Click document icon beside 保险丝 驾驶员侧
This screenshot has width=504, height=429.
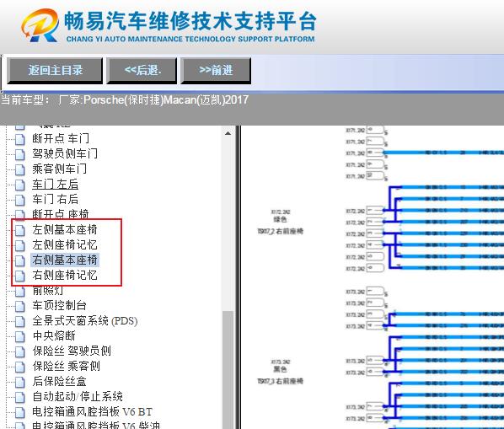[20, 351]
